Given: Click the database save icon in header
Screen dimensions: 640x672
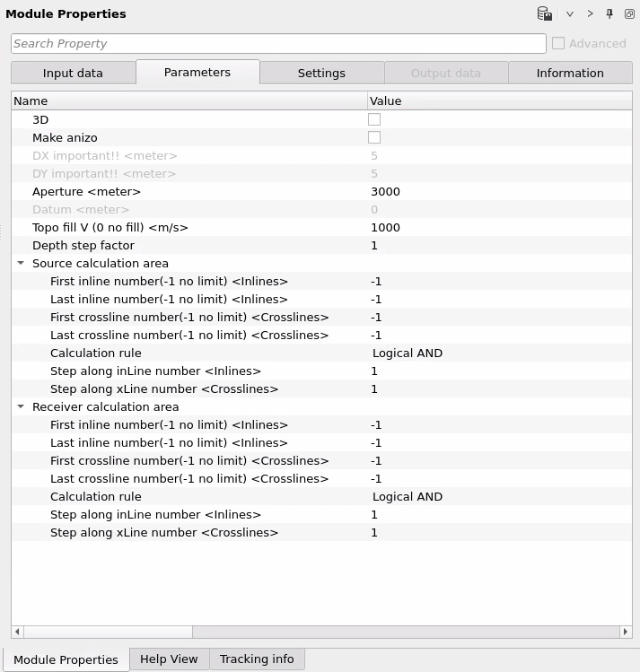Looking at the screenshot, I should (x=545, y=13).
